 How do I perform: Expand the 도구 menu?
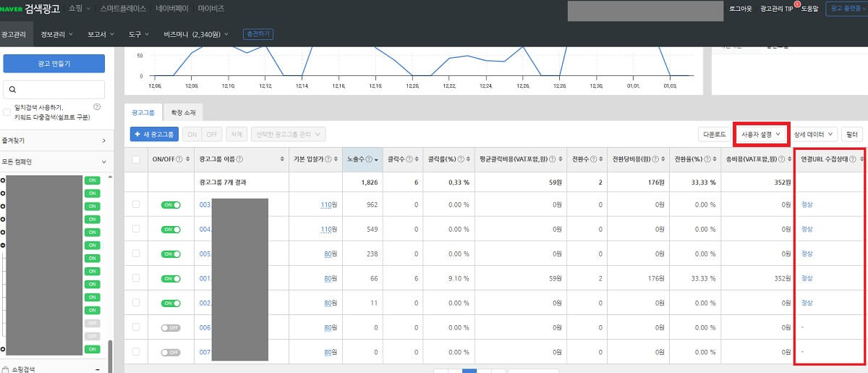tap(139, 34)
